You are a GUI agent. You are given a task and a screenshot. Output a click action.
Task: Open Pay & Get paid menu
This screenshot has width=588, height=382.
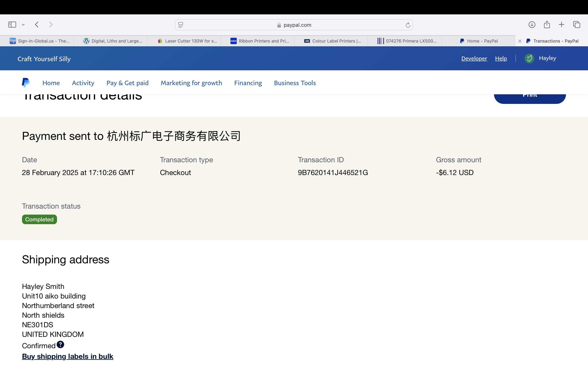coord(127,83)
